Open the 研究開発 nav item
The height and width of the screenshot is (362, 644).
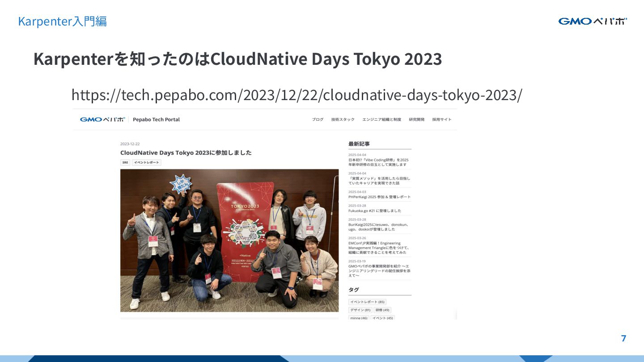416,119
